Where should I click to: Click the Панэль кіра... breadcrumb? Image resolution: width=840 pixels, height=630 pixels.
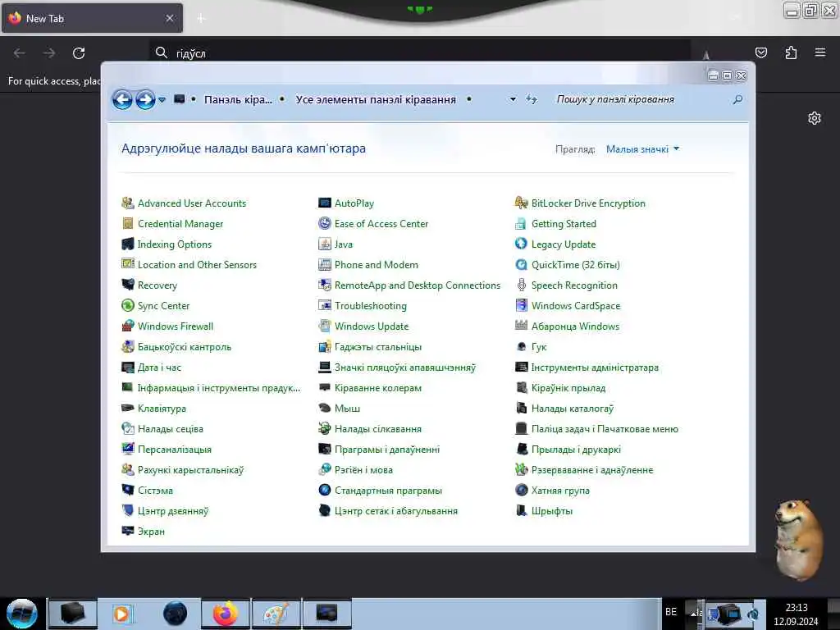pos(238,99)
